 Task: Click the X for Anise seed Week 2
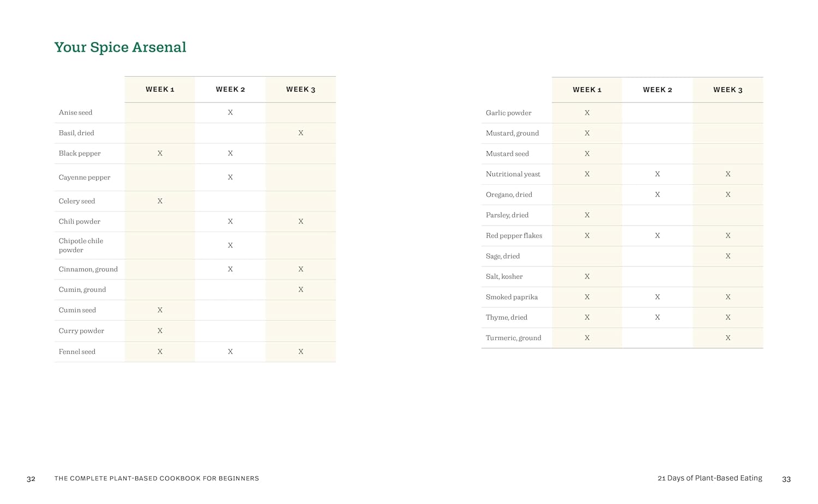(230, 112)
